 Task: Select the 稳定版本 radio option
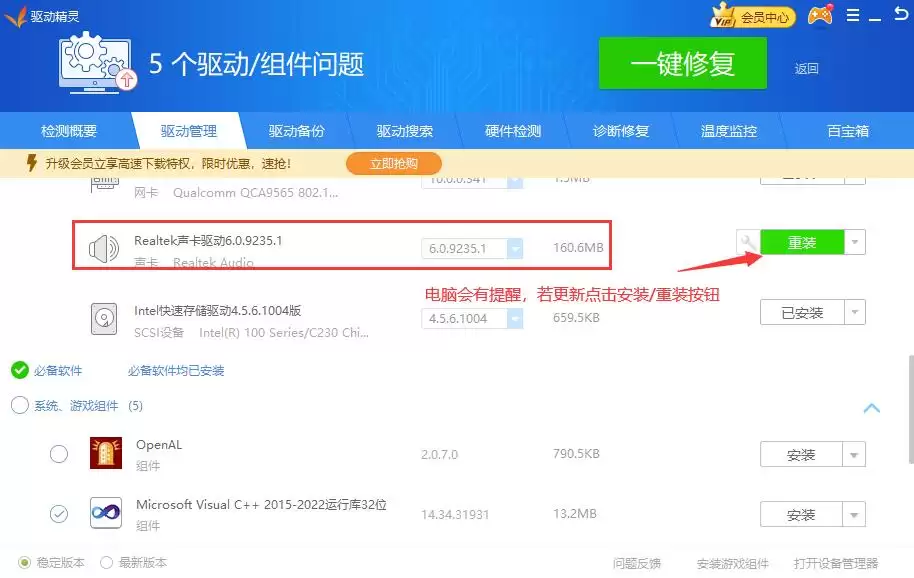[x=24, y=562]
